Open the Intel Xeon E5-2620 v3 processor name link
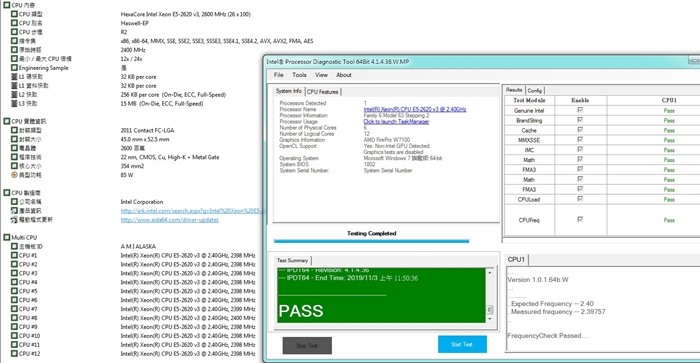The height and width of the screenshot is (363, 700). [x=415, y=109]
